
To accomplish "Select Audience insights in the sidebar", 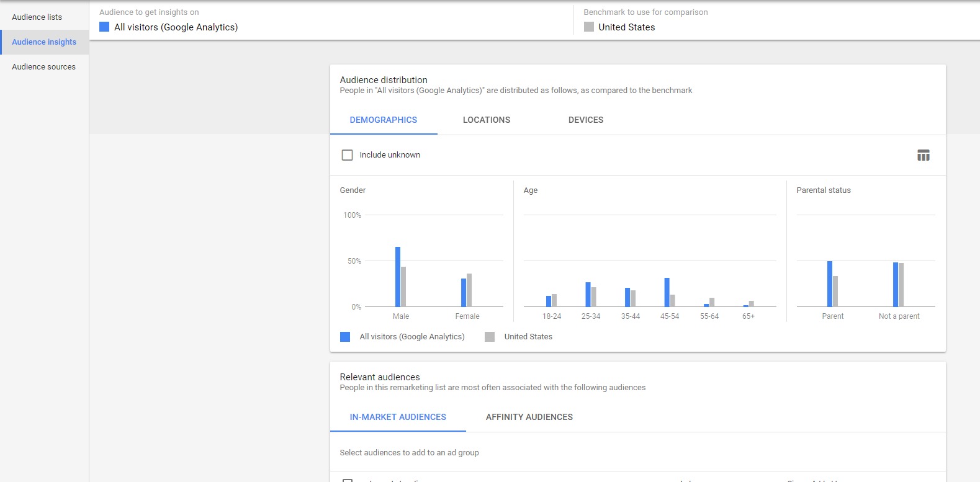I will [44, 42].
